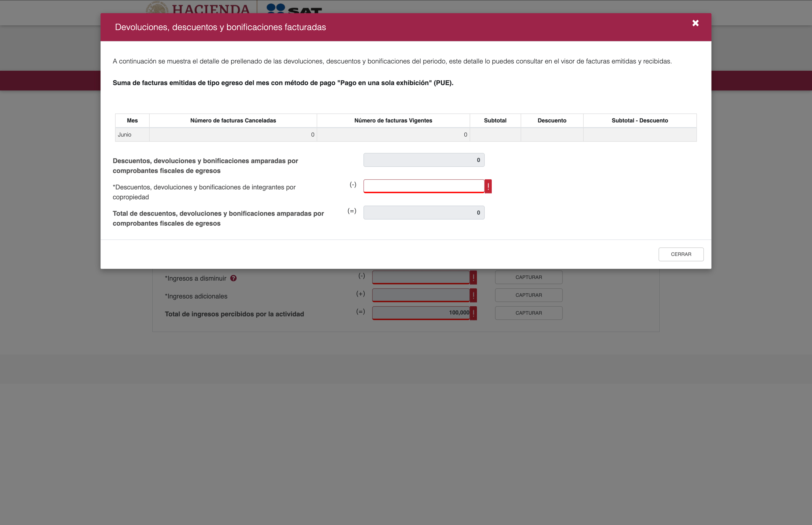Click the help icon next to Ingresos a disminuir
The image size is (812, 525).
(233, 278)
